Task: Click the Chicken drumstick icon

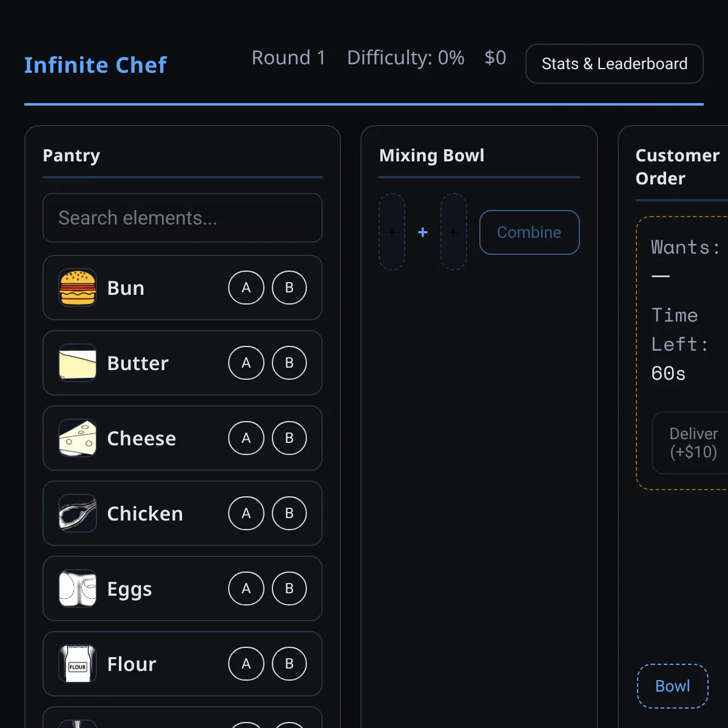Action: (x=77, y=513)
